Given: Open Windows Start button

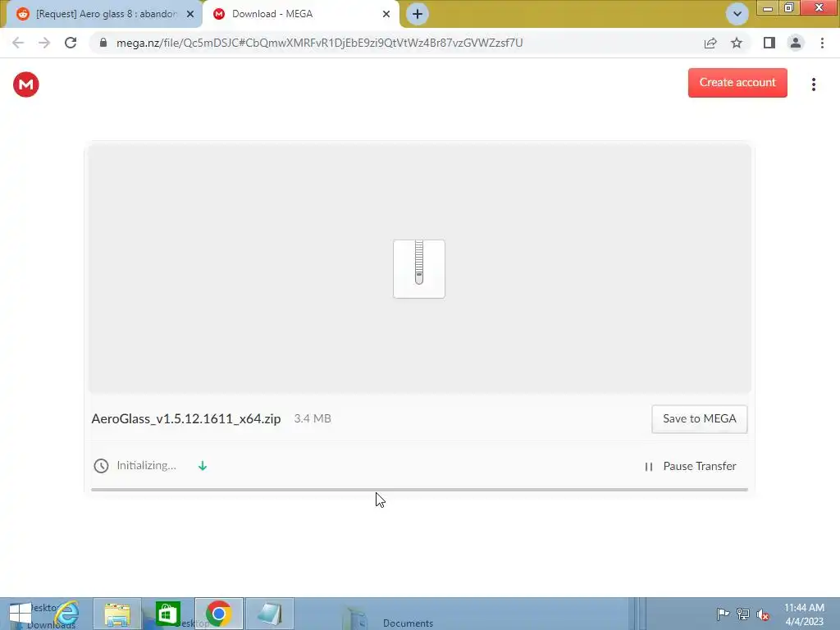Looking at the screenshot, I should (21, 614).
